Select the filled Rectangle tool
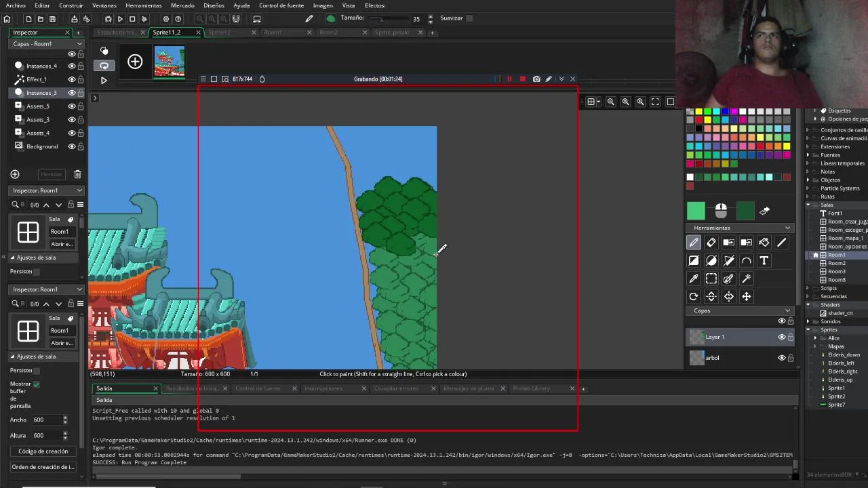868x488 pixels. click(693, 260)
